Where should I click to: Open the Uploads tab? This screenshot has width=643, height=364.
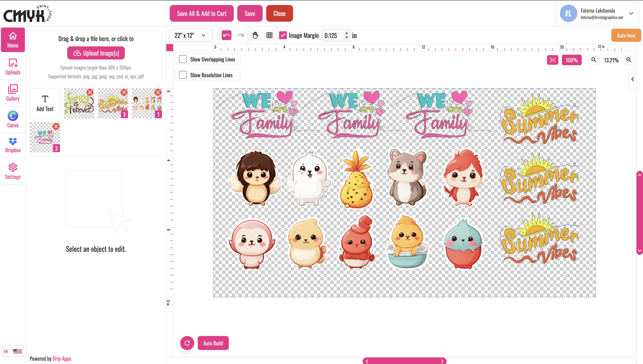[x=13, y=67]
